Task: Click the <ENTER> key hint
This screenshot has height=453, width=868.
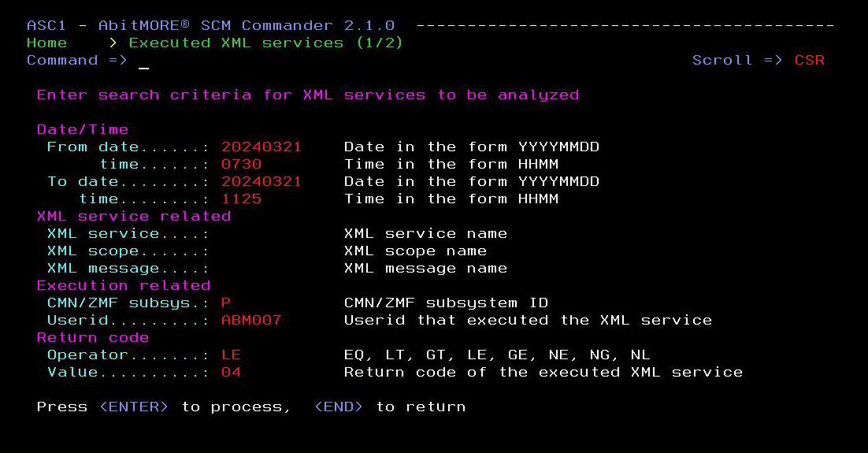Action: (x=133, y=407)
